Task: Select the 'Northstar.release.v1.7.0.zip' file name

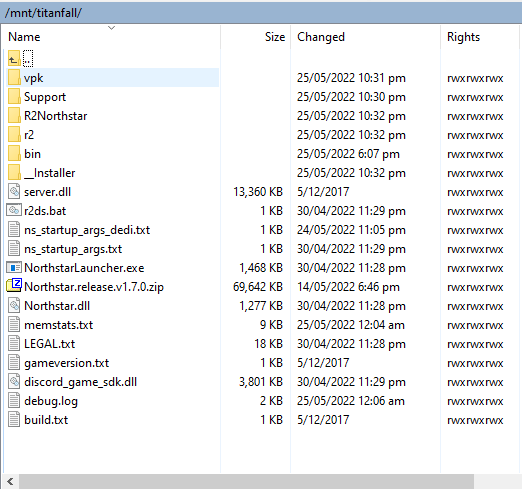Action: 94,287
